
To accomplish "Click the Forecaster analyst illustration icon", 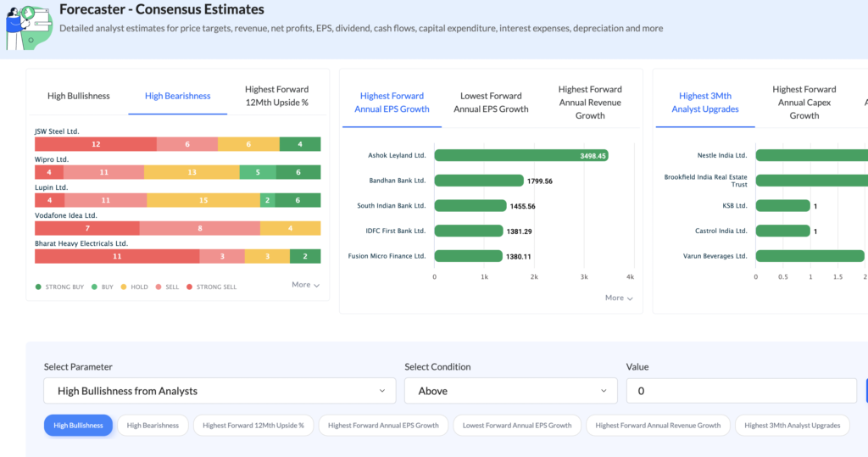I will pos(29,26).
